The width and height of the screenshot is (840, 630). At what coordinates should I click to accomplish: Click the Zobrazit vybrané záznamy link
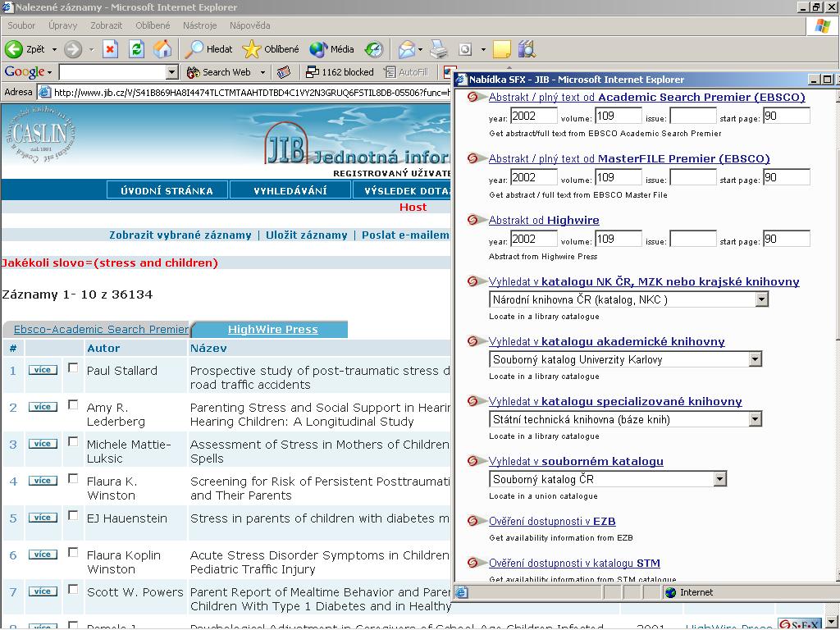pyautogui.click(x=180, y=235)
